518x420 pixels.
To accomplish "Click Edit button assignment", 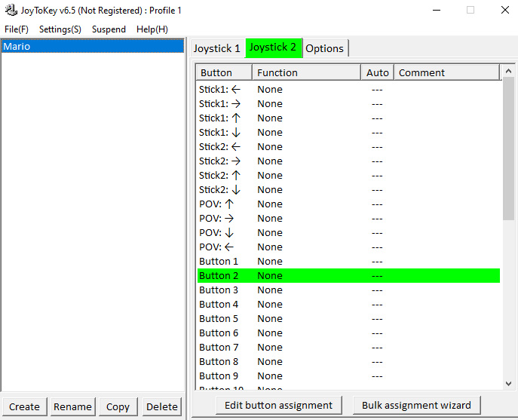I will [279, 405].
